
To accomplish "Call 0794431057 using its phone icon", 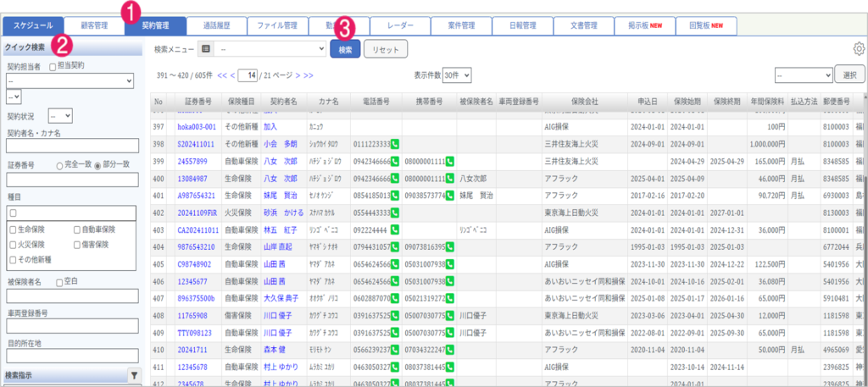I will point(395,246).
